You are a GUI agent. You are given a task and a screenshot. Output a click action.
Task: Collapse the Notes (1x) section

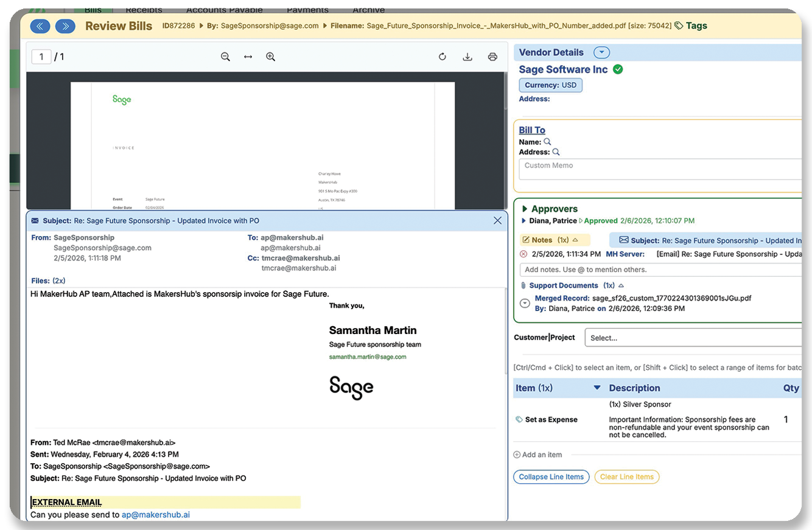(575, 240)
